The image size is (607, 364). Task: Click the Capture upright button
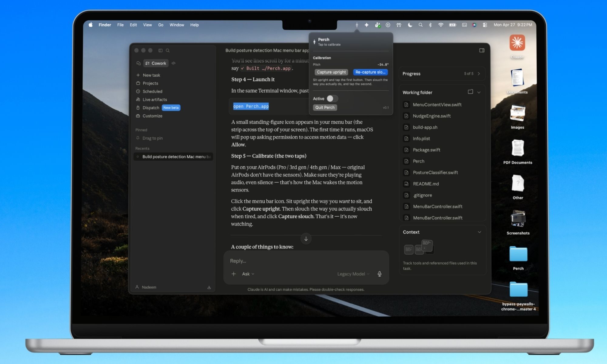331,72
